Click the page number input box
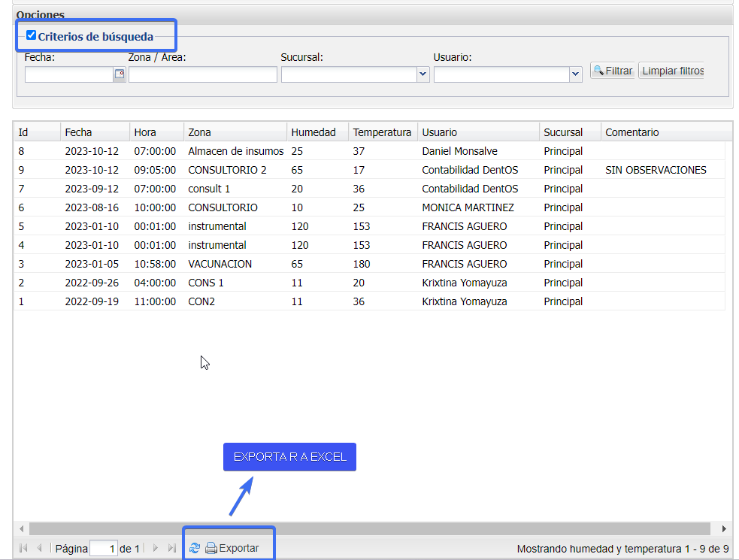Screen dimensions: 739x560 104,549
